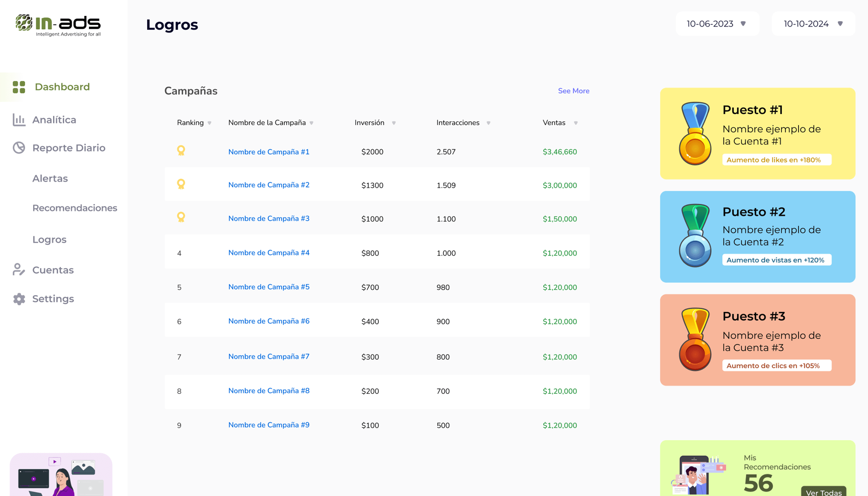The image size is (868, 496).
Task: Click the See More link
Action: click(x=573, y=91)
